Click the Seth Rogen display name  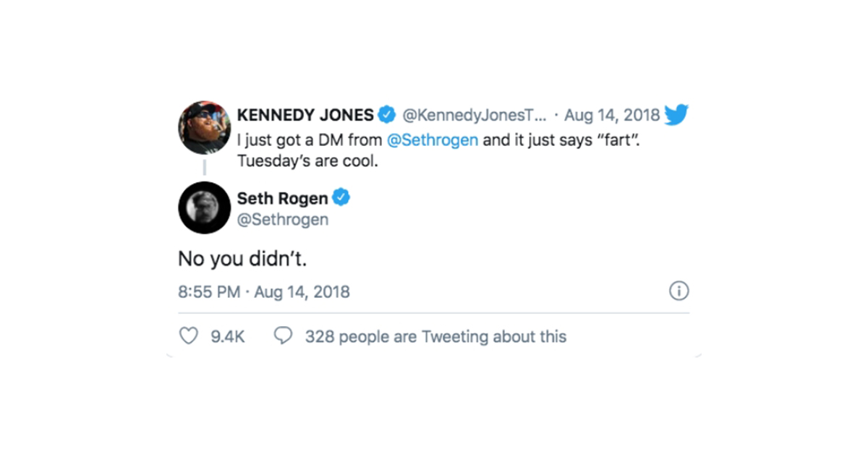tap(282, 198)
